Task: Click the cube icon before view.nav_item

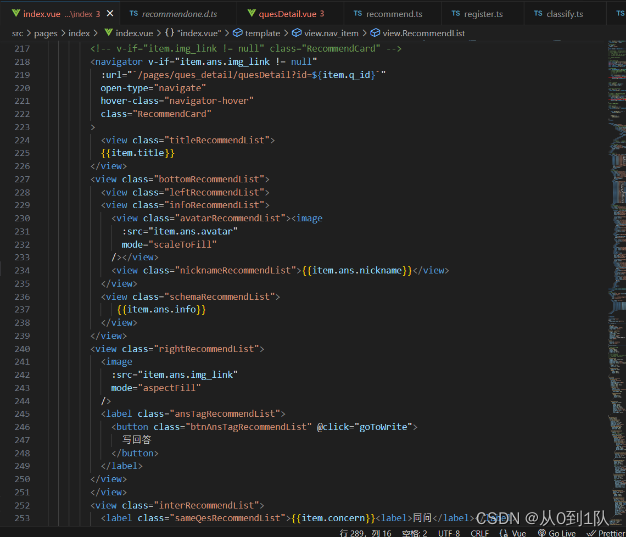Action: coord(297,33)
